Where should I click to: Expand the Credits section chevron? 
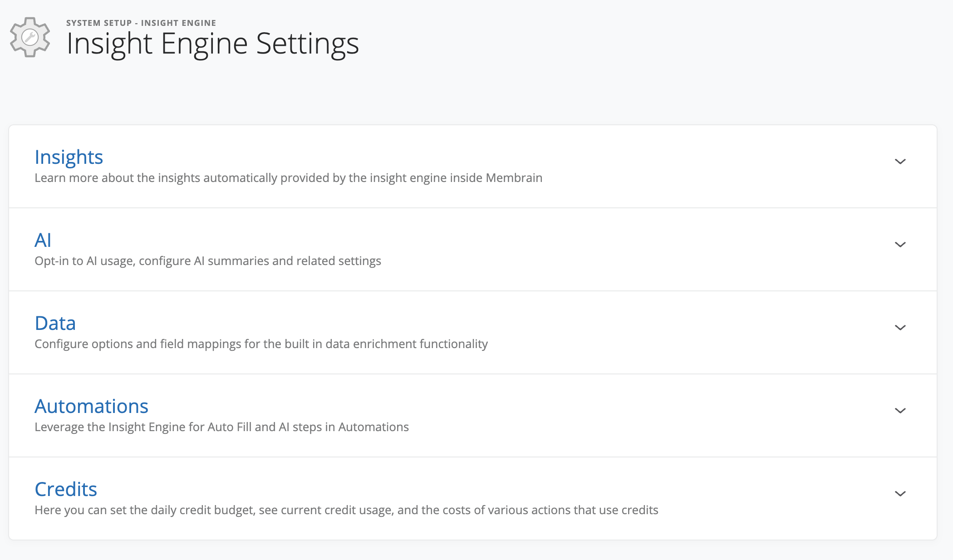(x=900, y=494)
